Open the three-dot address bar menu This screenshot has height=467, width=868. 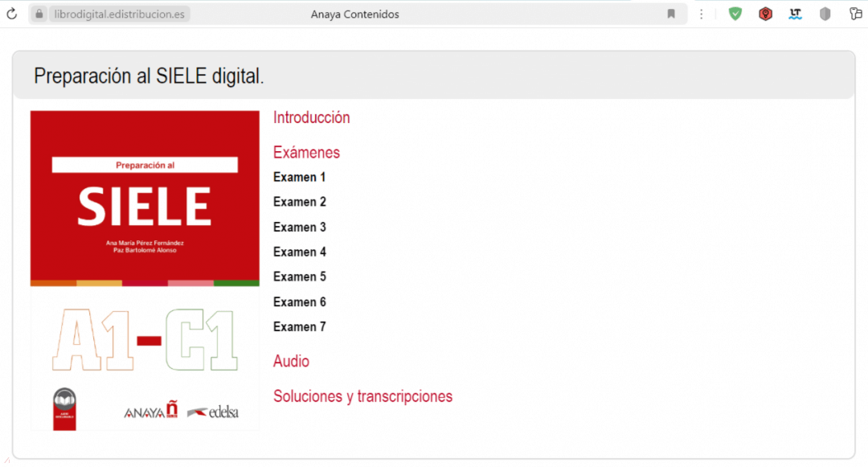pos(702,14)
